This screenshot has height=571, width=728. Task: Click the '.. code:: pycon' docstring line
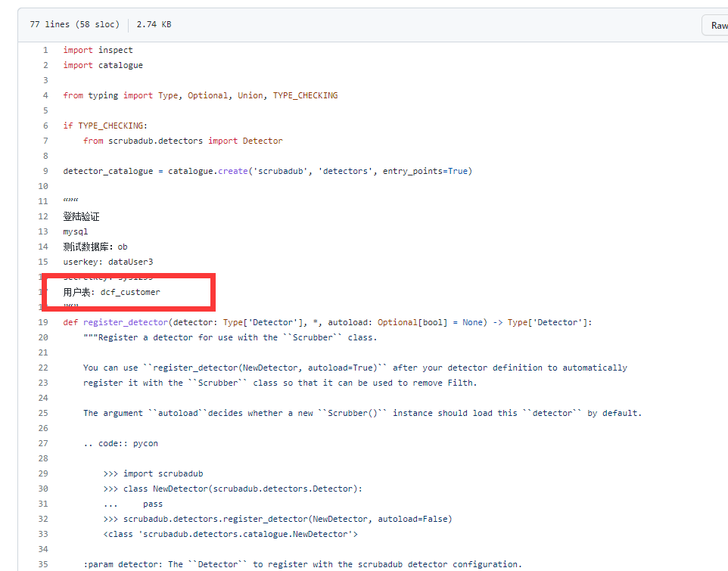[x=120, y=443]
